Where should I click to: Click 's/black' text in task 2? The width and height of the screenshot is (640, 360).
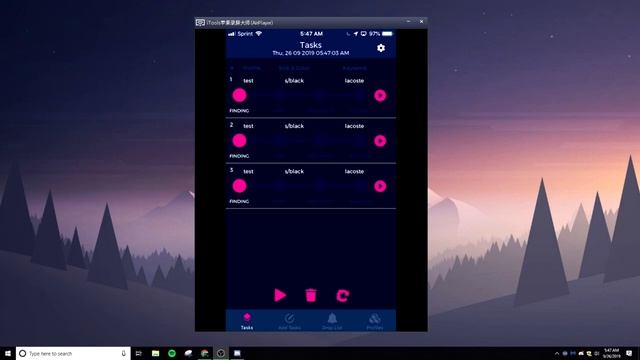coord(294,126)
